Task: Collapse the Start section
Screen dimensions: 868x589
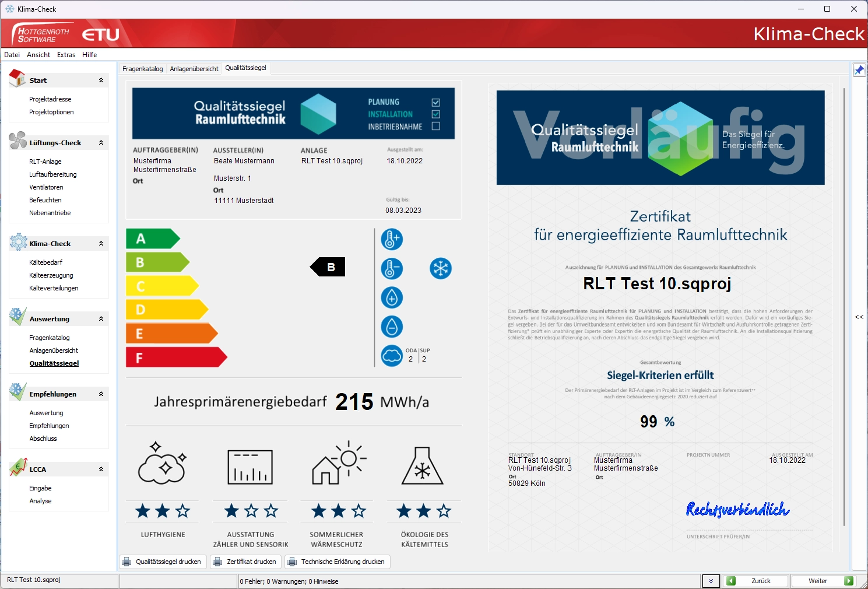Action: pos(101,80)
